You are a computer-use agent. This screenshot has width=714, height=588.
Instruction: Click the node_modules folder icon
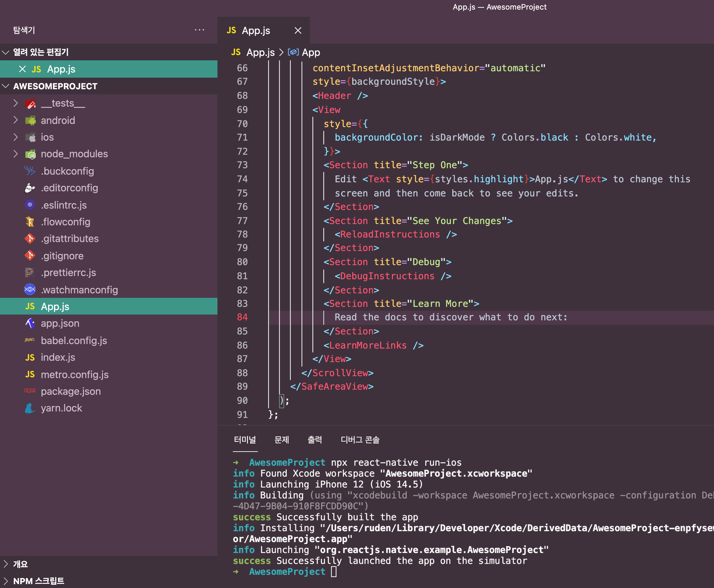click(x=30, y=154)
